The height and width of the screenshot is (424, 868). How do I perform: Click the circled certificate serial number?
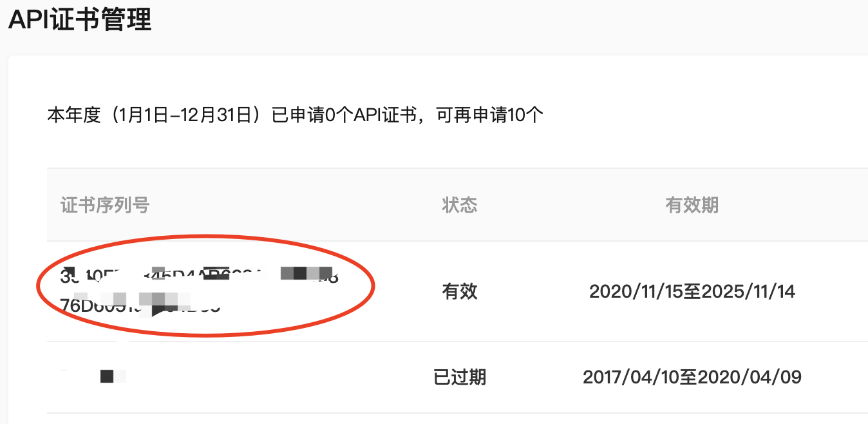tap(193, 290)
